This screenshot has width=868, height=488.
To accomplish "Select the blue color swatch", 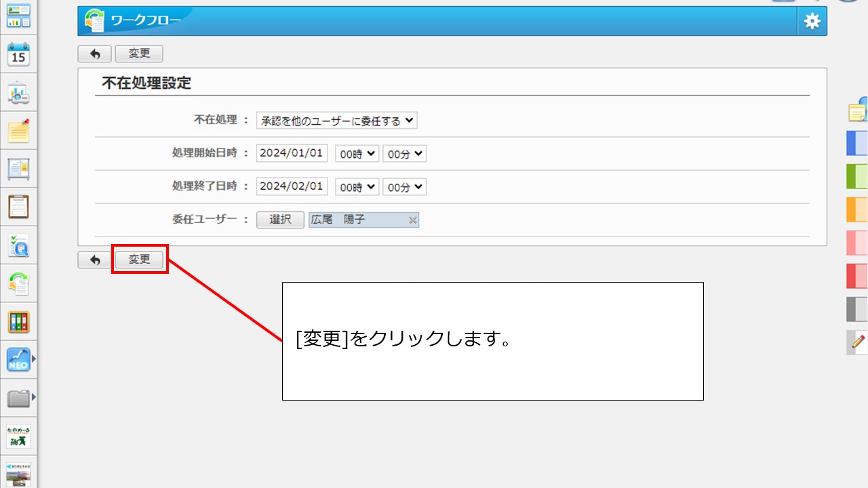I will (x=857, y=144).
